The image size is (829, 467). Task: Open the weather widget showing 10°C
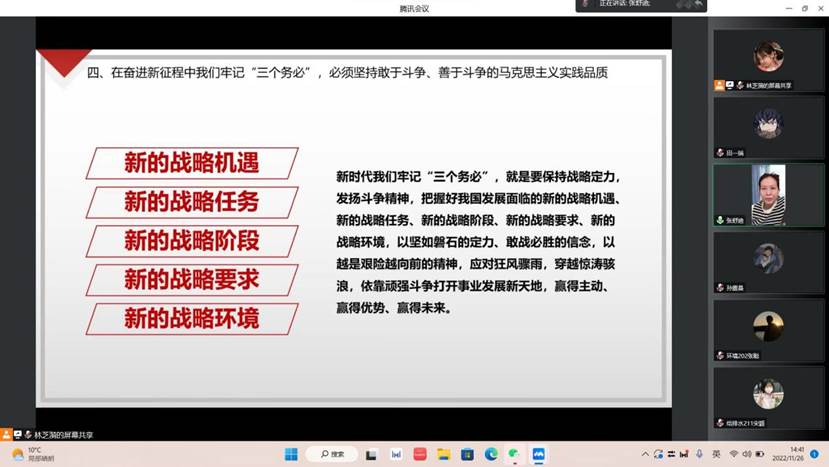tap(30, 454)
